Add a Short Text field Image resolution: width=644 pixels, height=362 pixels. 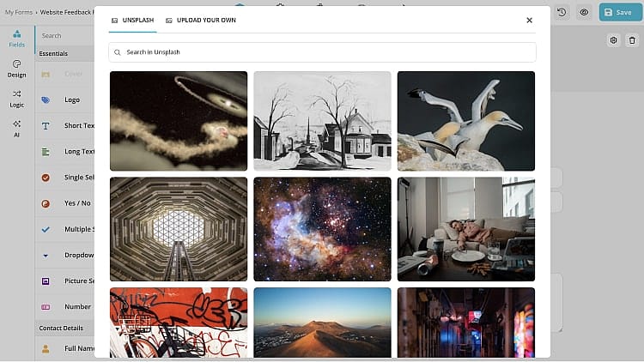65,125
